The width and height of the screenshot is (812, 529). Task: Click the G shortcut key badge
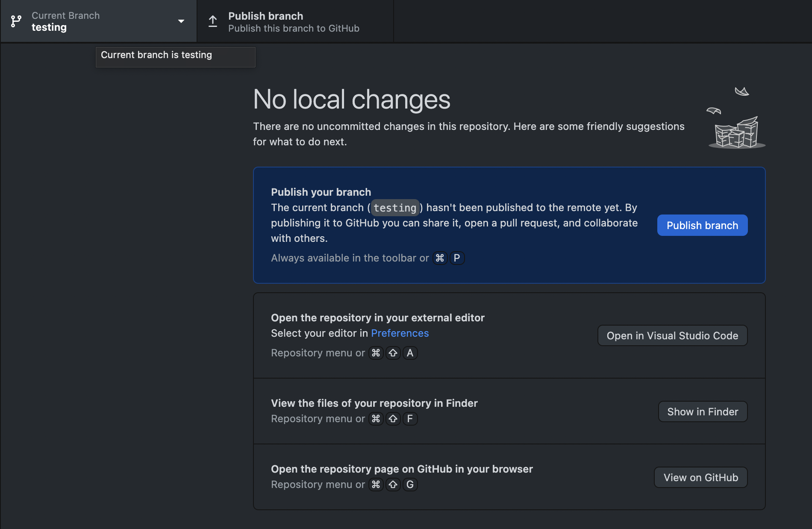[410, 485]
